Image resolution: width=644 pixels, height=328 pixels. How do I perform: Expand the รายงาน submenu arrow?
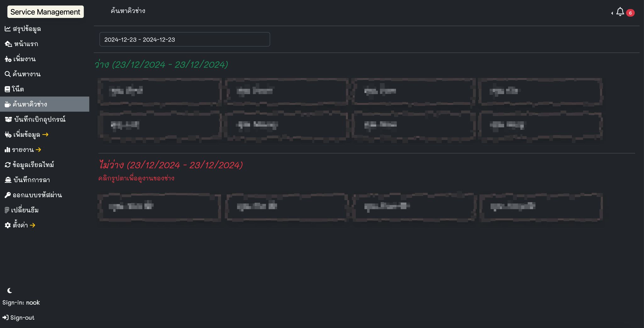point(38,150)
